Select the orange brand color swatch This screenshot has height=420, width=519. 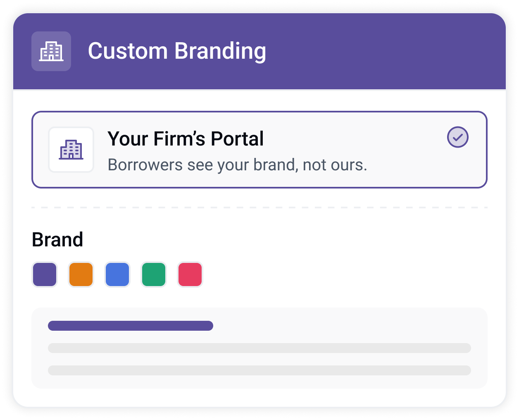tap(81, 274)
